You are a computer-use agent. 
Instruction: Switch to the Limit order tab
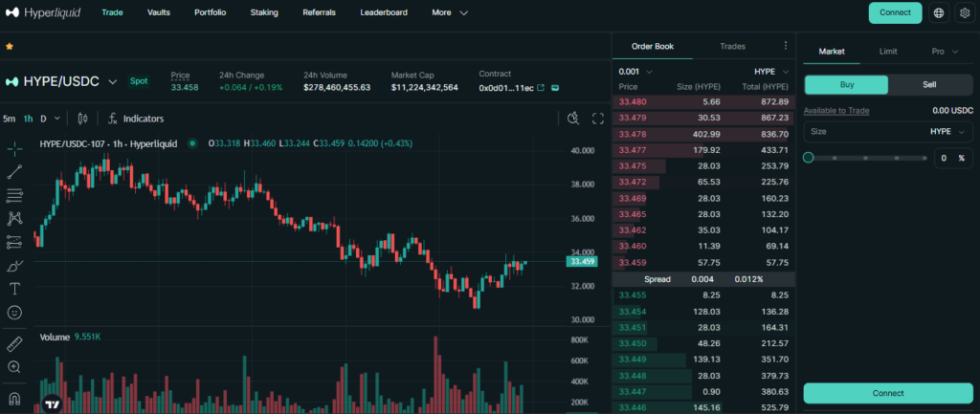[x=887, y=51]
